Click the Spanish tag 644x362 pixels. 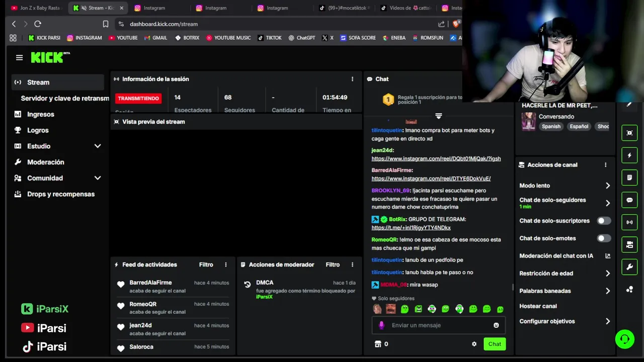[x=551, y=127]
